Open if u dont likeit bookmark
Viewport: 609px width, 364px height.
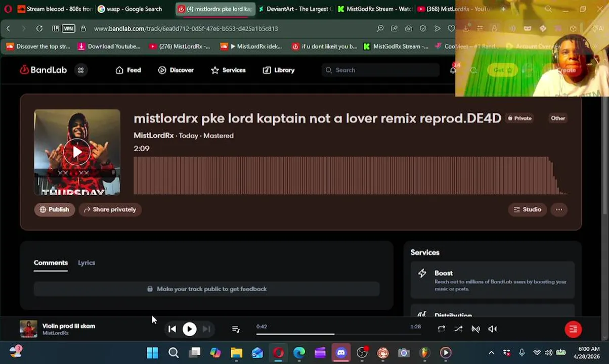point(324,47)
